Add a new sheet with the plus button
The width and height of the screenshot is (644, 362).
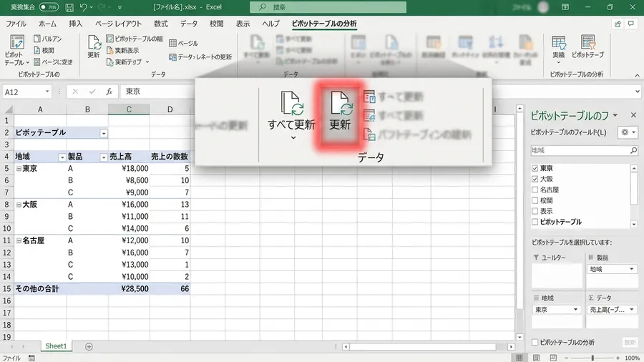click(89, 347)
